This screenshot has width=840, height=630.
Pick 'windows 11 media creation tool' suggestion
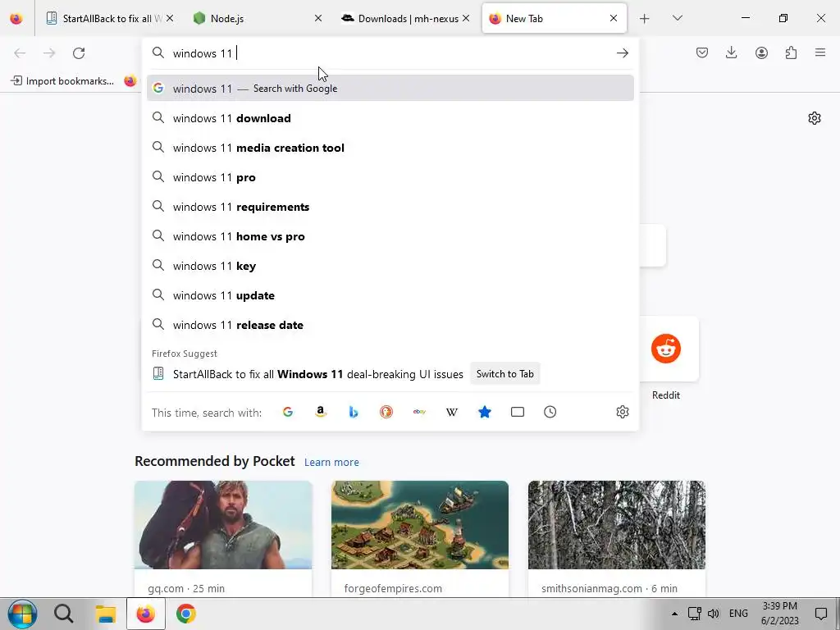pos(390,148)
